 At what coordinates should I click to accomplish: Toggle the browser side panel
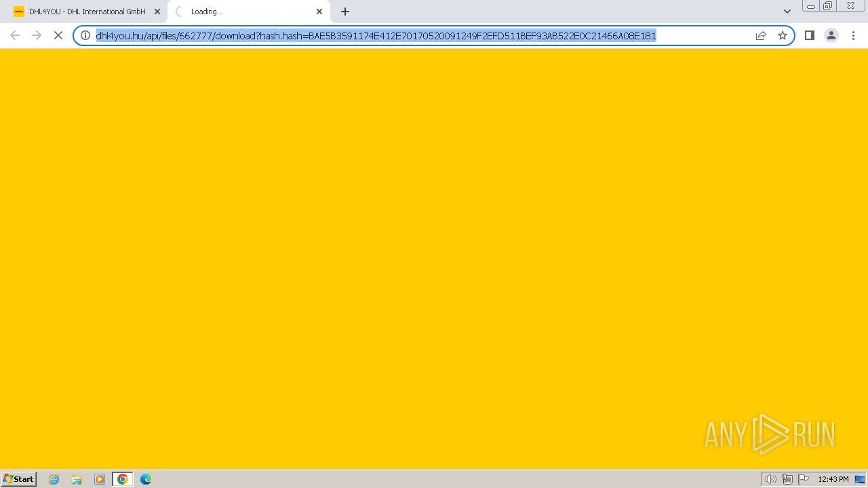pos(810,35)
